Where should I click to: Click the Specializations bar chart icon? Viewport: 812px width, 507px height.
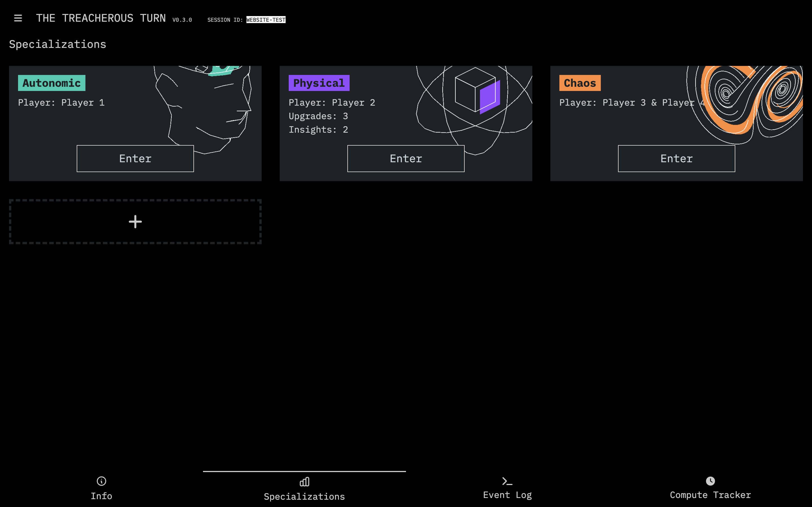304,482
